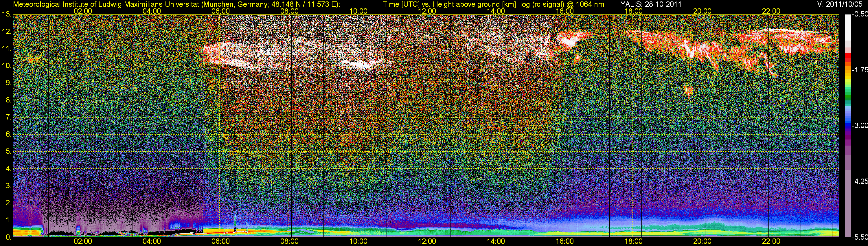Click the -4.25 color scale value
Image resolution: width=868 pixels, height=246 pixels.
point(860,181)
